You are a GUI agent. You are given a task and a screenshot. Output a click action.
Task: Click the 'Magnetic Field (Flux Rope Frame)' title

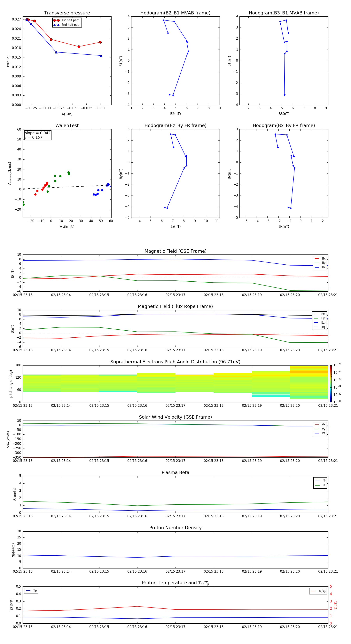point(175,307)
